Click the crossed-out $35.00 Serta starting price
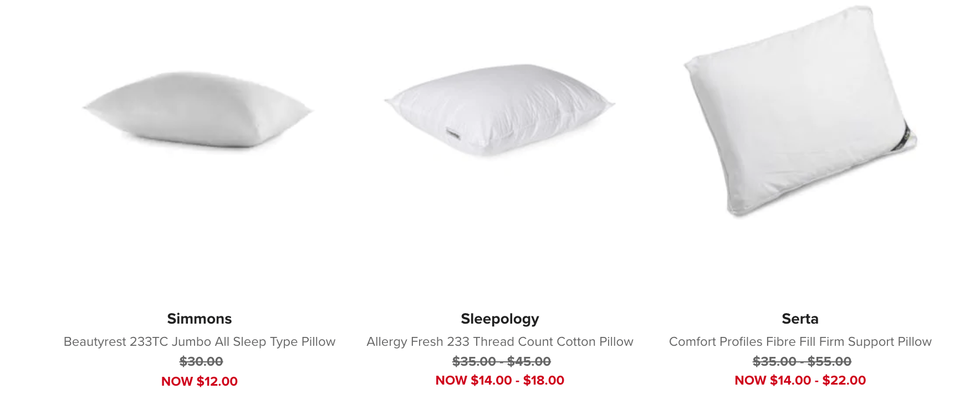The height and width of the screenshot is (399, 980). 774,361
